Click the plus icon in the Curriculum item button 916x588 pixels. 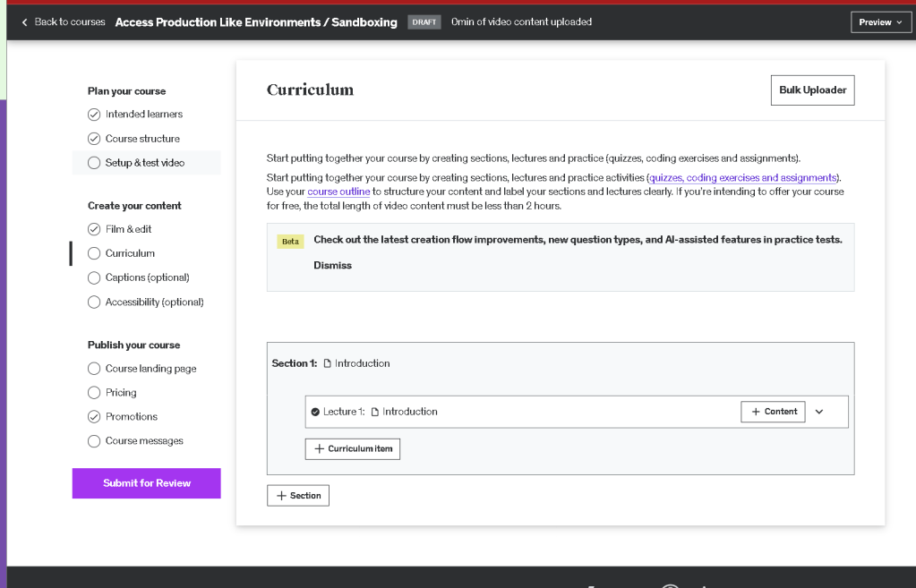319,449
